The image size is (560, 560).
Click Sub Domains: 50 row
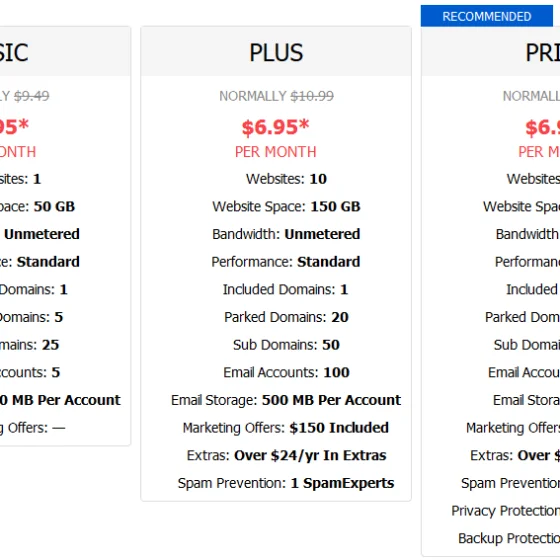(286, 345)
